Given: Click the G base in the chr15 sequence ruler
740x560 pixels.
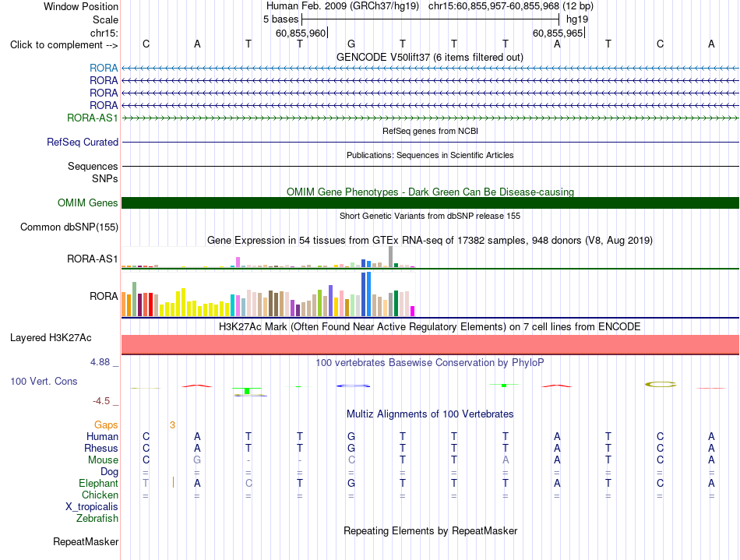Looking at the screenshot, I should (x=351, y=44).
